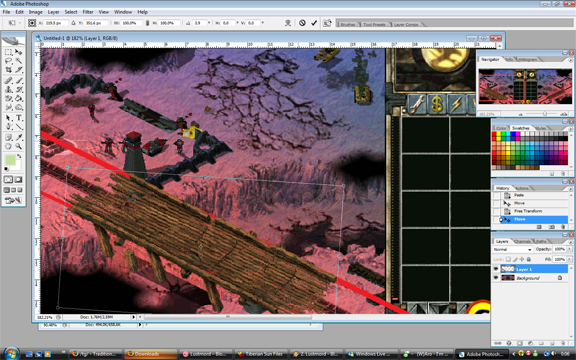Delete current state in History panel
This screenshot has width=576, height=360.
pos(563,227)
